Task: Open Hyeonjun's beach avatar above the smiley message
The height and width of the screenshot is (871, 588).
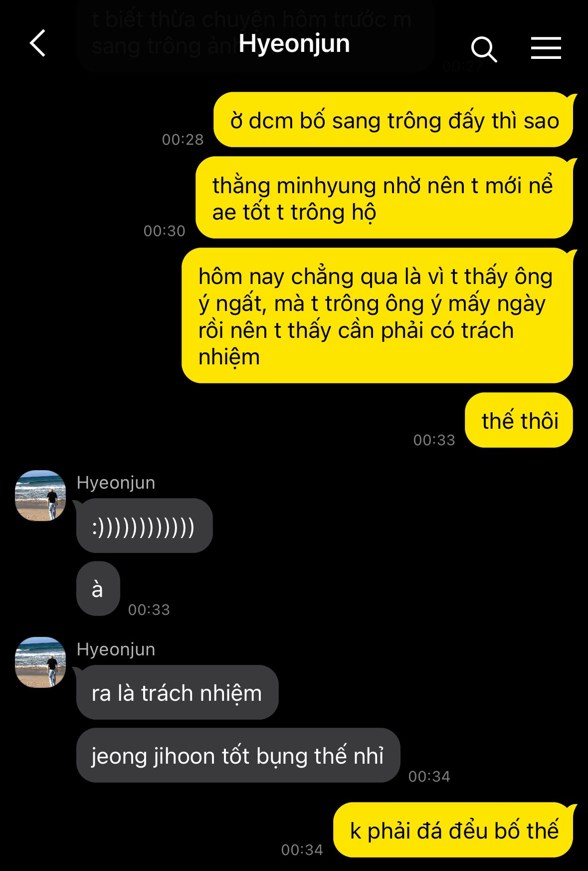Action: click(x=40, y=496)
